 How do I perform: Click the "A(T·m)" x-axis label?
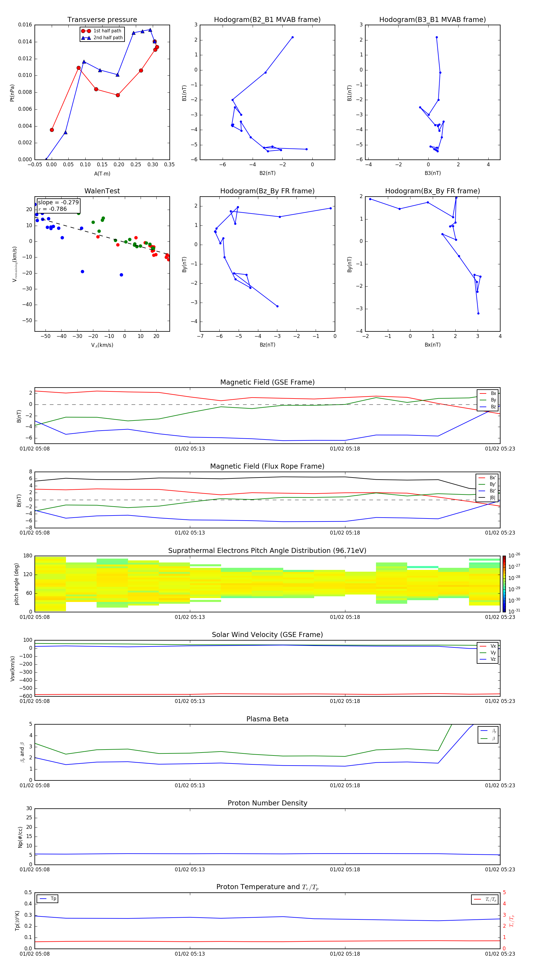102,173
